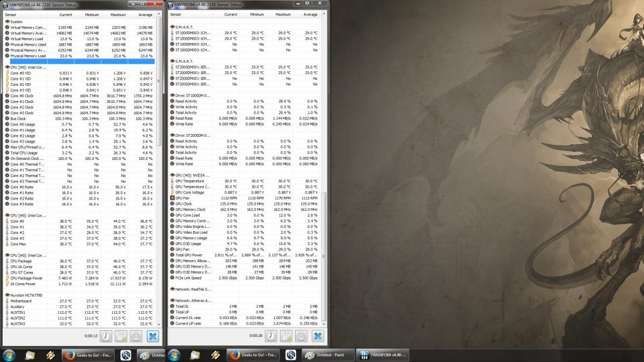The image size is (644, 362).
Task: Open sensor settings gear in the 0:00:26 window
Action: 302,336
